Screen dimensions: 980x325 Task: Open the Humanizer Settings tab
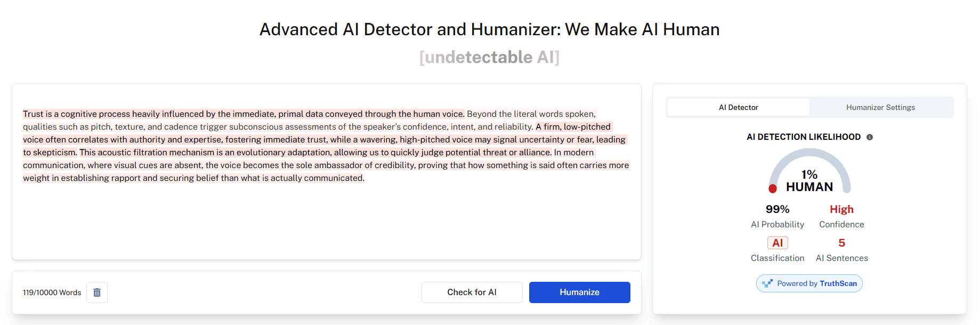coord(880,107)
